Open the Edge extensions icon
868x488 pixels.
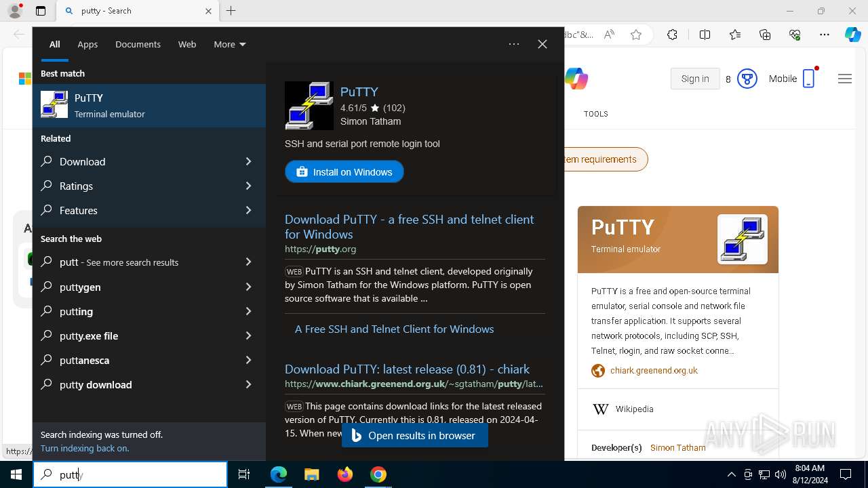[x=672, y=35]
